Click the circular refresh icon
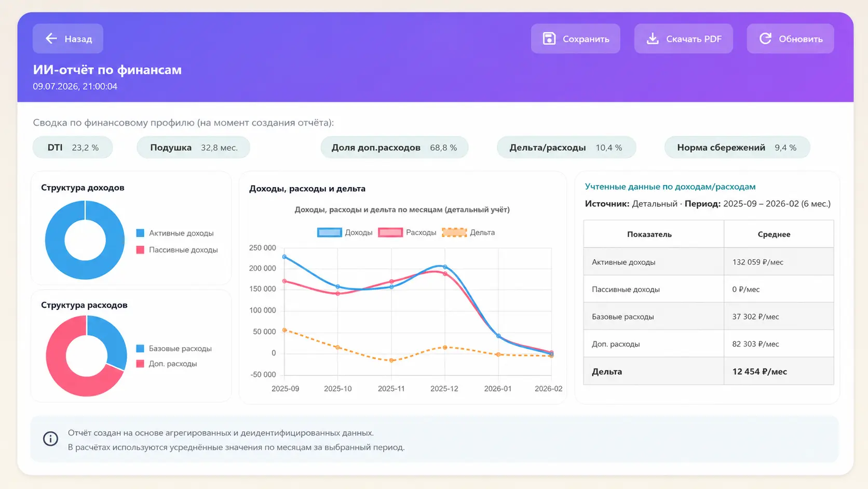This screenshot has height=489, width=868. (765, 38)
